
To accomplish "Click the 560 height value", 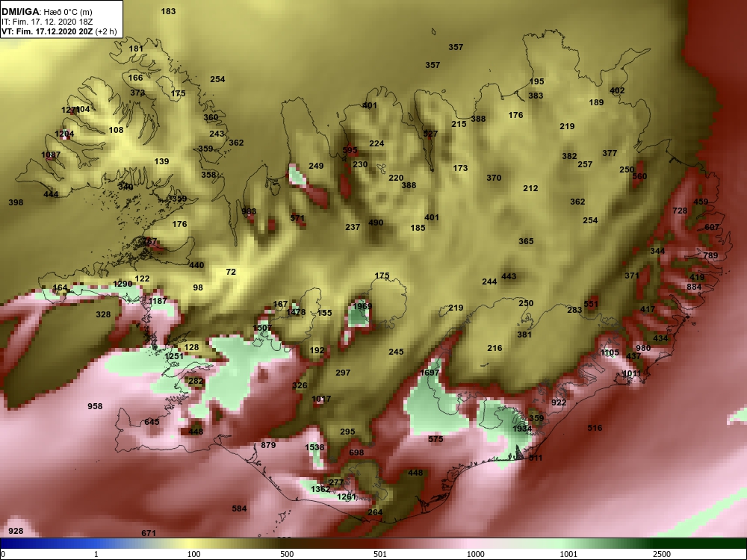I will click(x=640, y=177).
